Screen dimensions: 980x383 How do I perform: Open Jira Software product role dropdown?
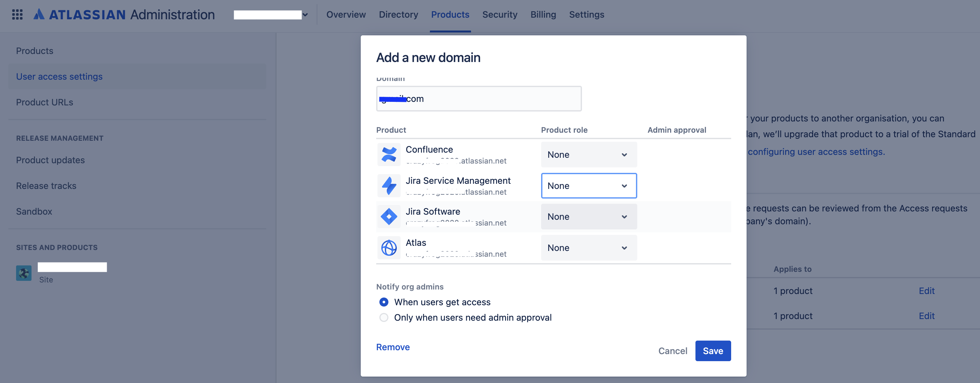tap(588, 217)
